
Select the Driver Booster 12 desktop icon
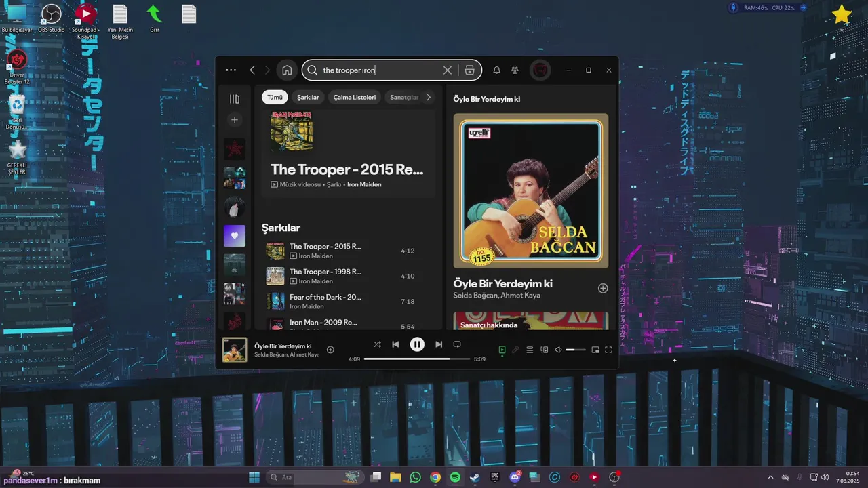(17, 68)
